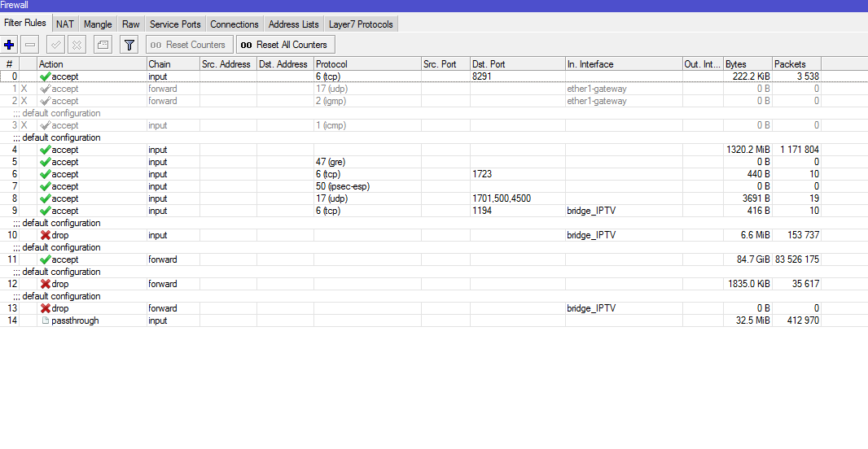Sort by Dst. Port column header
This screenshot has height=449, width=868.
pos(518,64)
